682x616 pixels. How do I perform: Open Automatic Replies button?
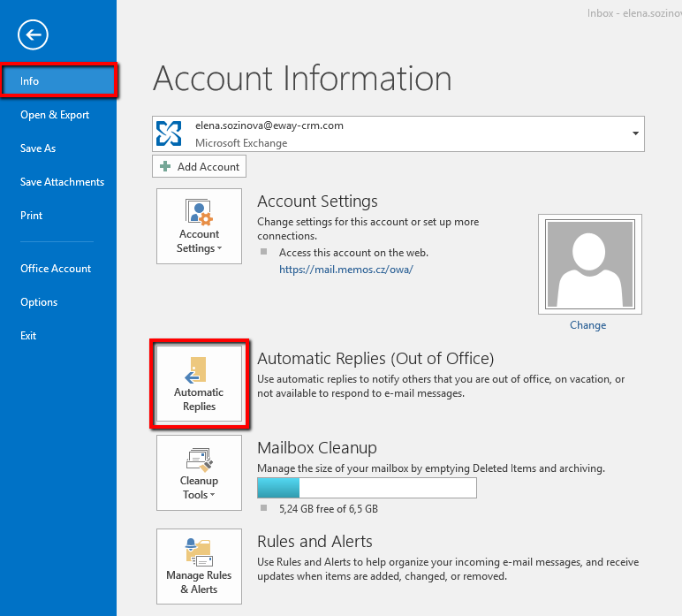coord(199,384)
